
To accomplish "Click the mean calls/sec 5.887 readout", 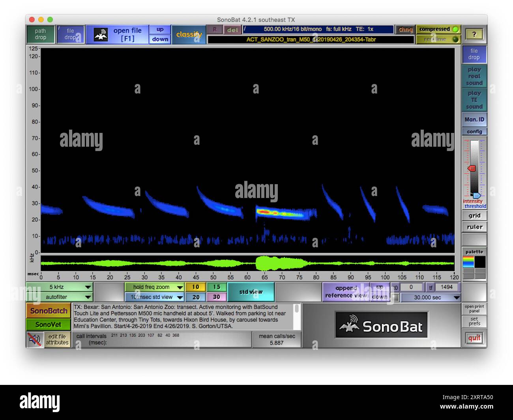I will tap(277, 340).
